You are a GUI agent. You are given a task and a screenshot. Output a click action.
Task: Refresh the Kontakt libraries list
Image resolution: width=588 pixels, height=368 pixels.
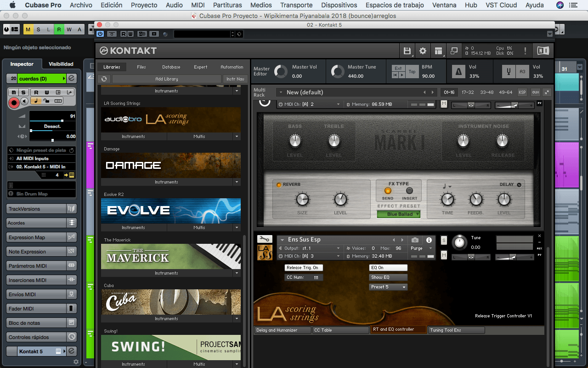pyautogui.click(x=104, y=79)
